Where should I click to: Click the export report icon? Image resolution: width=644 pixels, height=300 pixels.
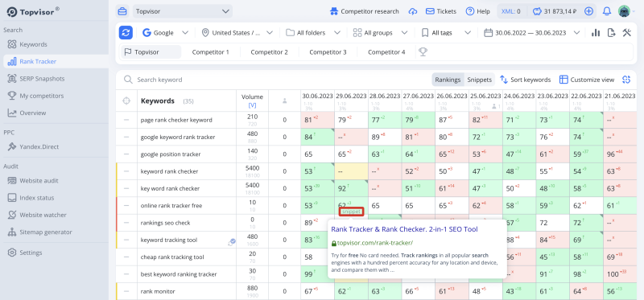(611, 33)
